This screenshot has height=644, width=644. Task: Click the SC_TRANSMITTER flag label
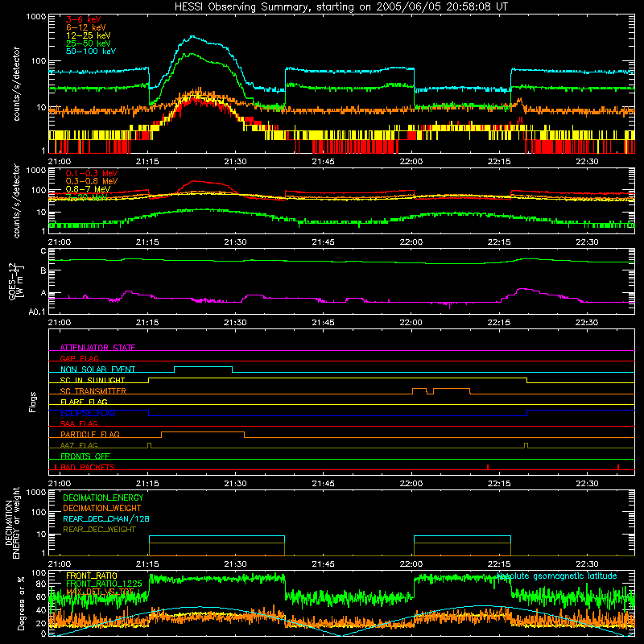[x=93, y=391]
